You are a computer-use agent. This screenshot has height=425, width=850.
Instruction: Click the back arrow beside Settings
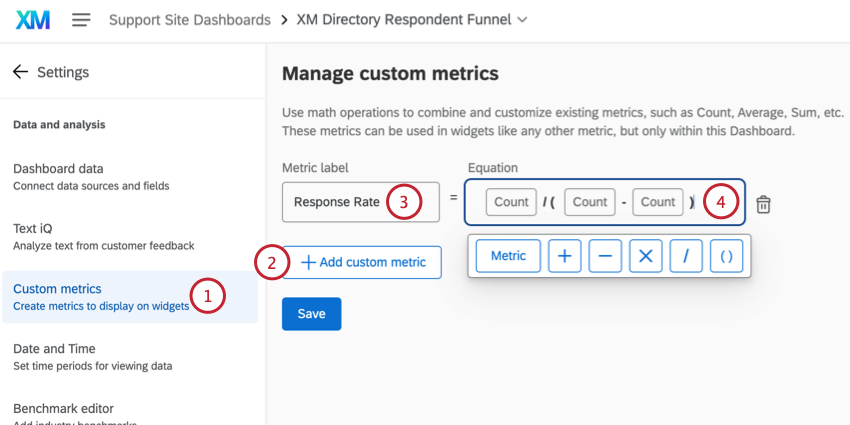point(20,72)
